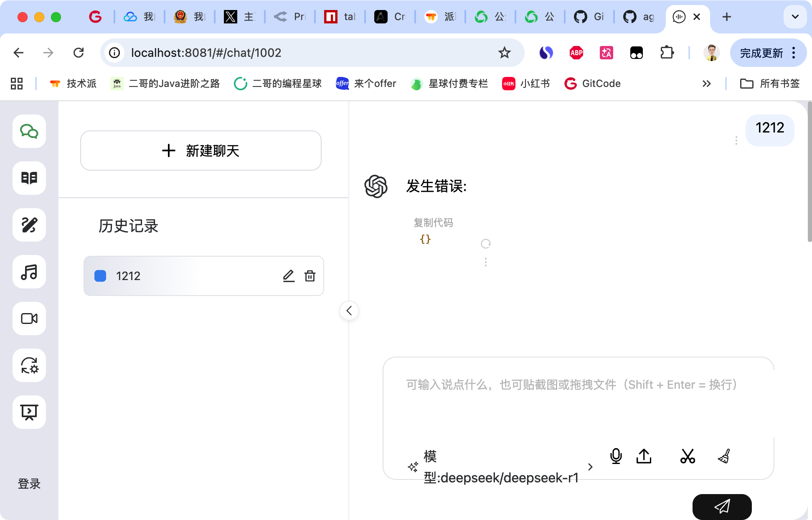
Task: Open the book reader sidebar icon
Action: 29,178
